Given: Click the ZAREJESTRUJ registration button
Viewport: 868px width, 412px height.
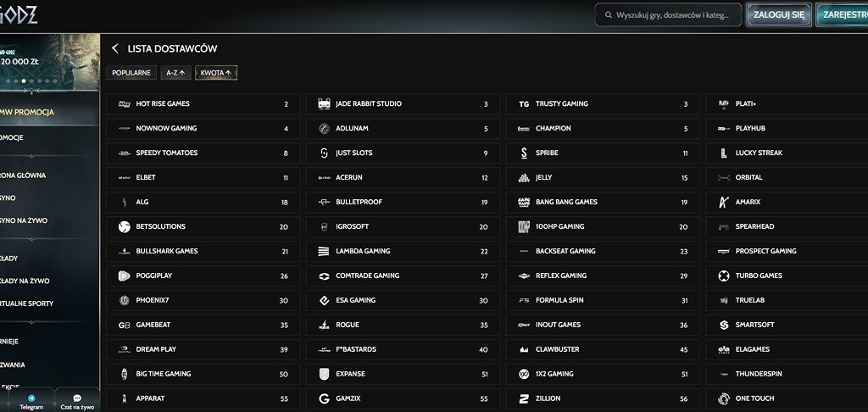Looking at the screenshot, I should click(x=842, y=15).
